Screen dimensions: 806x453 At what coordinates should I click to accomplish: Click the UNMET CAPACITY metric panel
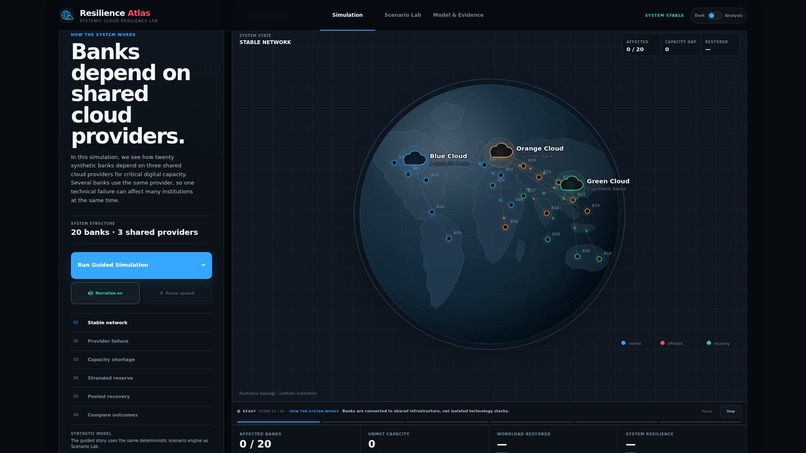(x=425, y=440)
